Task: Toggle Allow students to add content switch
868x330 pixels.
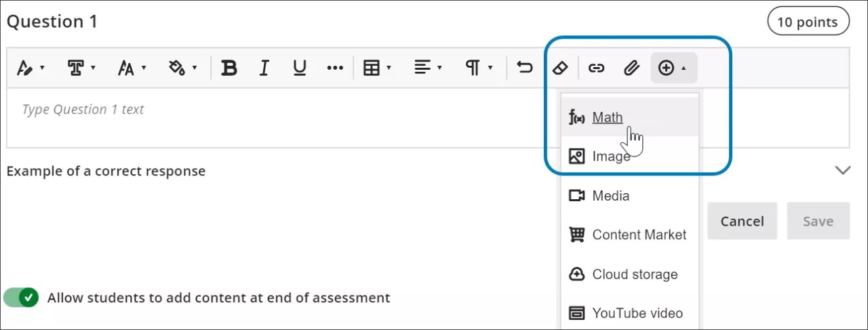Action: (x=21, y=297)
